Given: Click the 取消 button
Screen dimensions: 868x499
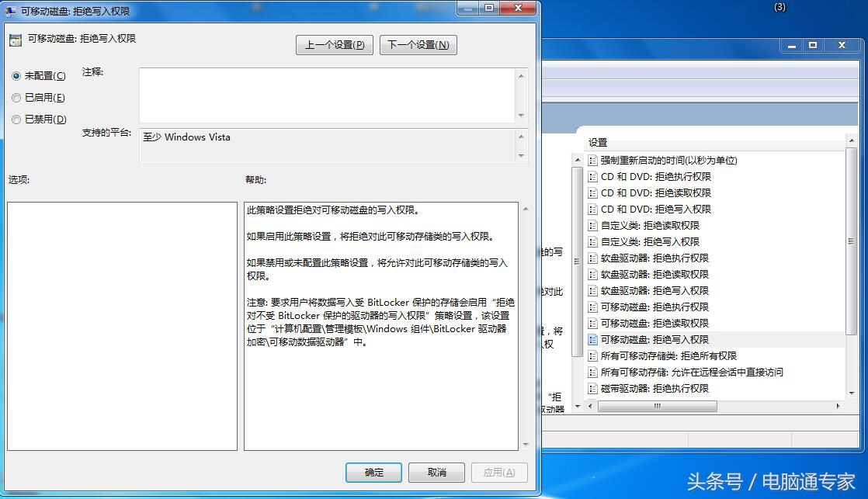Looking at the screenshot, I should tap(437, 473).
